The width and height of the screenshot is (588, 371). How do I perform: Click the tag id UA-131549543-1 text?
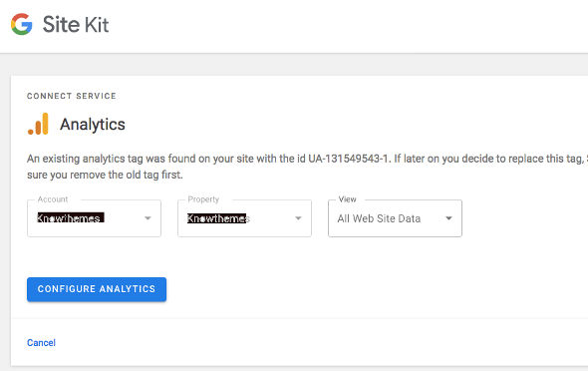tap(348, 159)
